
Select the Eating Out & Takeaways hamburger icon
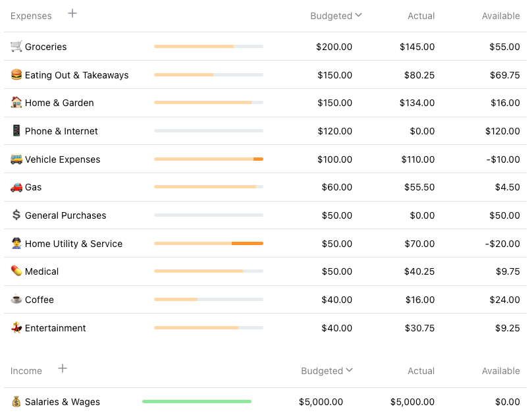15,74
